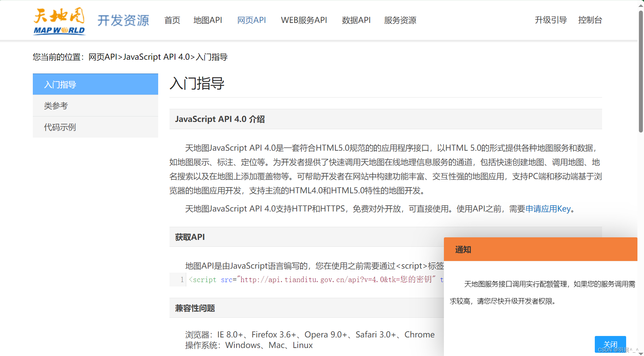Click the 获取API section heading
Image resolution: width=644 pixels, height=356 pixels.
(x=190, y=237)
